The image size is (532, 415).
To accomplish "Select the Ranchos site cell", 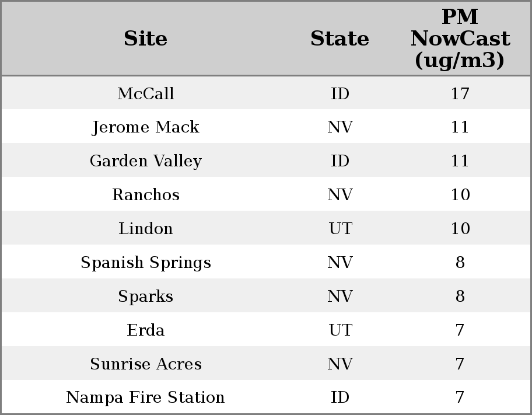I will pyautogui.click(x=146, y=195).
